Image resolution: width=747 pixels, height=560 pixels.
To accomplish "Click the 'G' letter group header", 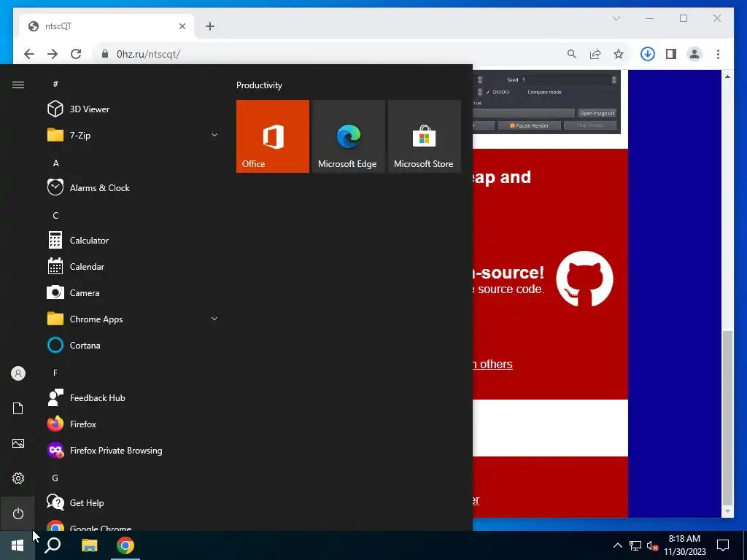I will click(x=55, y=478).
